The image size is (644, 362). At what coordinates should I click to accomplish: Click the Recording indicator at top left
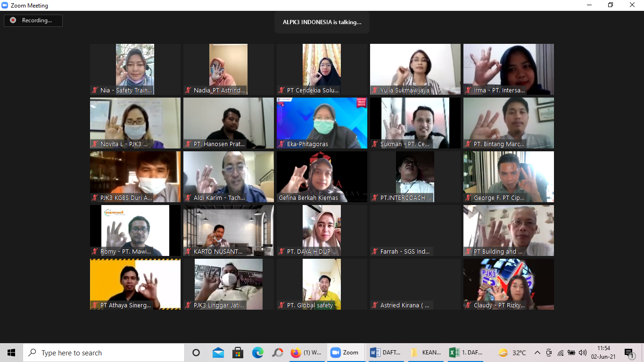click(33, 20)
